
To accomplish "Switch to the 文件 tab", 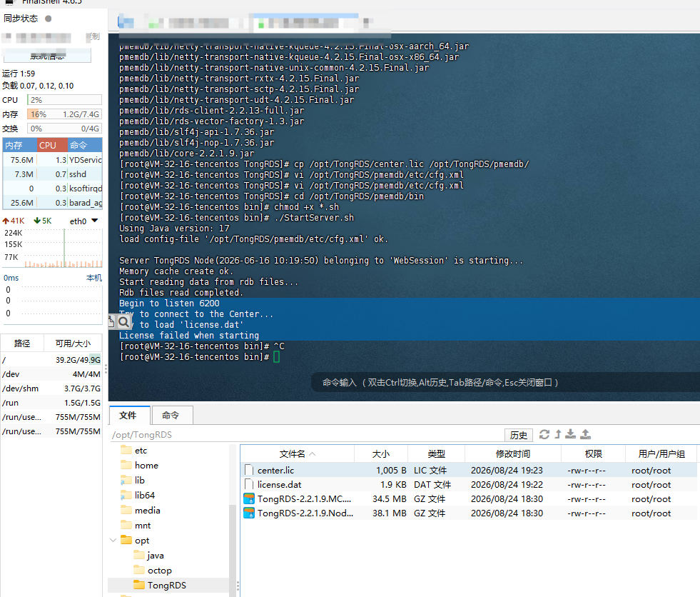I will click(x=129, y=415).
